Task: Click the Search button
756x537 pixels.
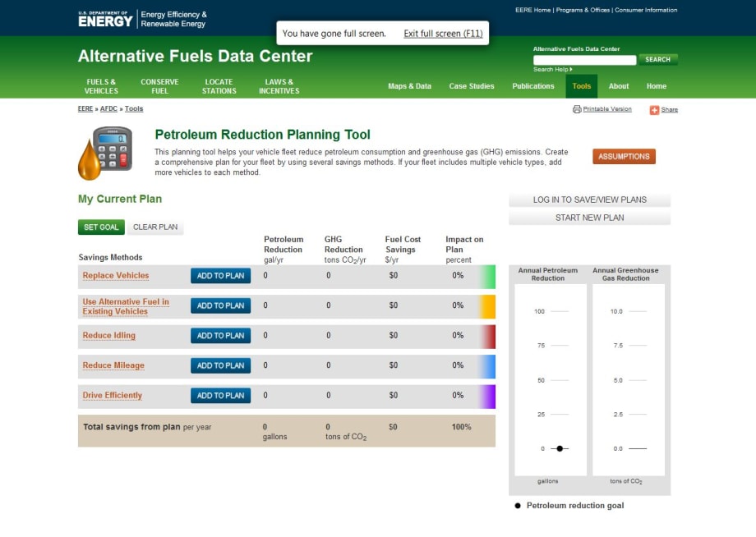Action: [657, 59]
